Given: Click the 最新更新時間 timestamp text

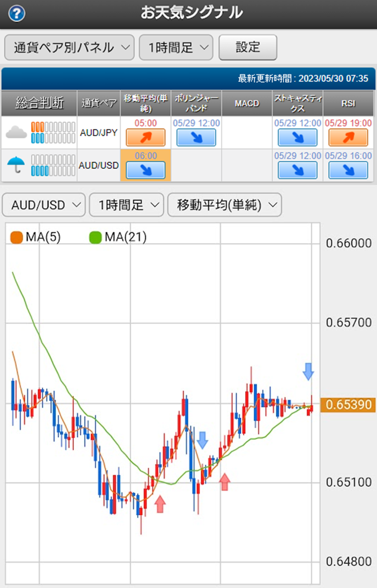Looking at the screenshot, I should pos(303,78).
